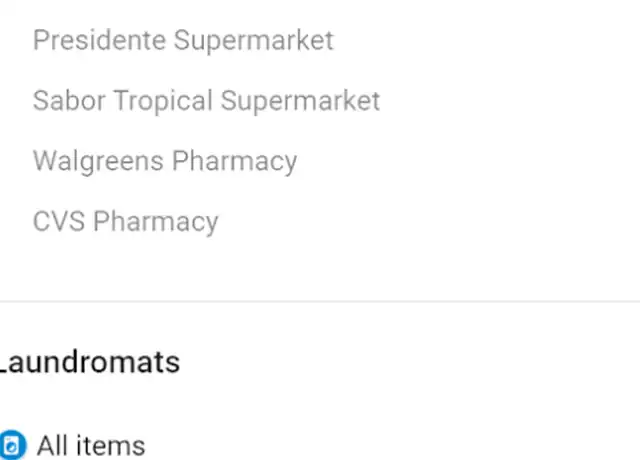The width and height of the screenshot is (640, 460).
Task: Select Presidente Supermarket from the list
Action: (183, 40)
